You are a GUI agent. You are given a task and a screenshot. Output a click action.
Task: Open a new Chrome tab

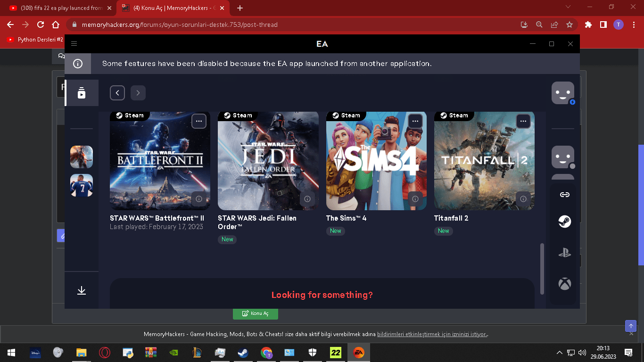pos(240,8)
